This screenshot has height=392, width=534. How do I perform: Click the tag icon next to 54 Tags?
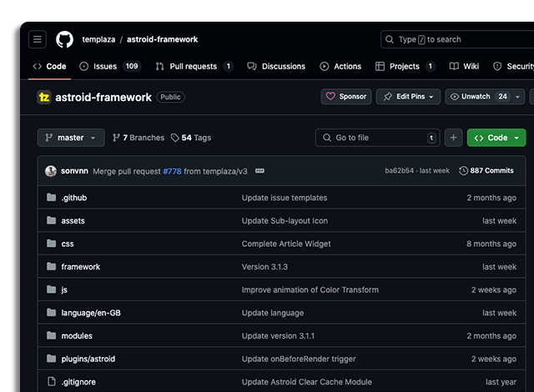pos(175,138)
